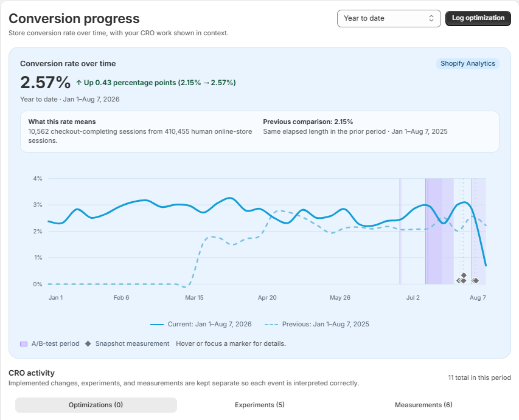519x420 pixels.
Task: Click the Snapshot measurement diamond legend icon
Action: pyautogui.click(x=88, y=343)
